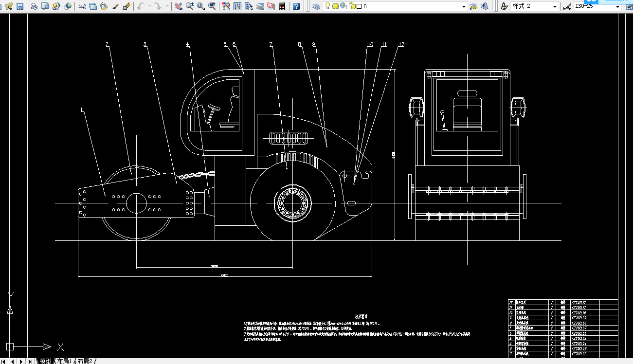Open the Block Editor lightning icon
Screen dimensions: 633x364
[x=127, y=6]
